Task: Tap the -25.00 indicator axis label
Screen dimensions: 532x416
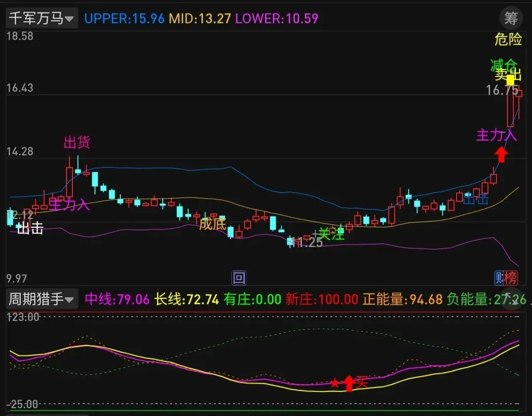Action: click(22, 404)
